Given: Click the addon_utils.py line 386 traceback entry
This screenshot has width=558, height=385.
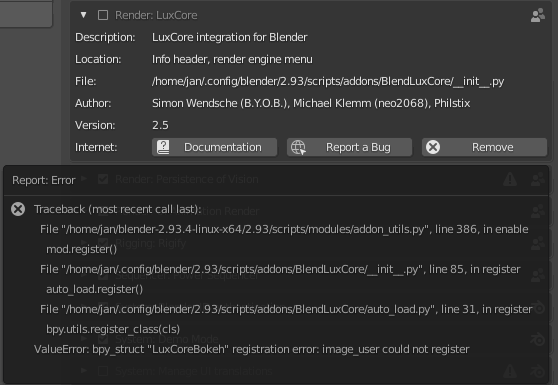Looking at the screenshot, I should (284, 230).
